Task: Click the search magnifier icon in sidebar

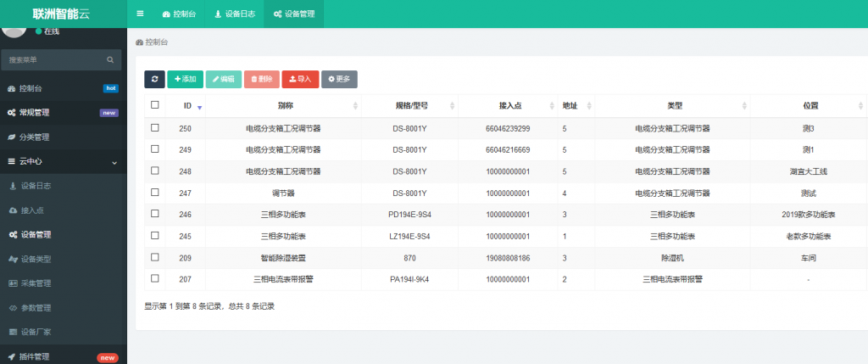Action: (x=110, y=60)
